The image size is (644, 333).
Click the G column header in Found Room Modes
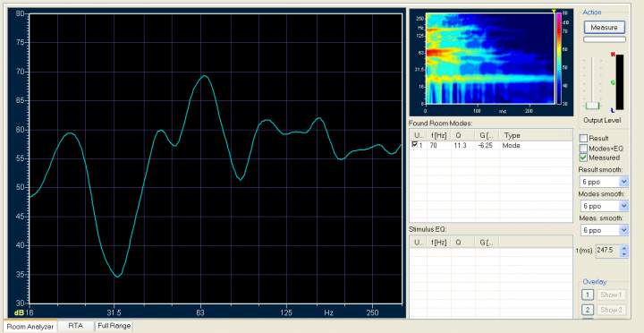coord(487,135)
